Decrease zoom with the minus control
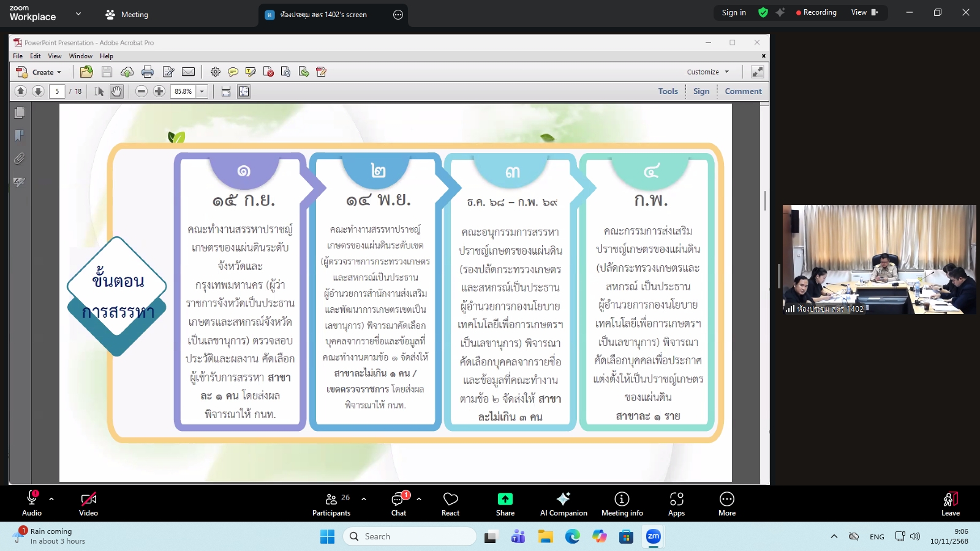This screenshot has height=551, width=980. (141, 91)
